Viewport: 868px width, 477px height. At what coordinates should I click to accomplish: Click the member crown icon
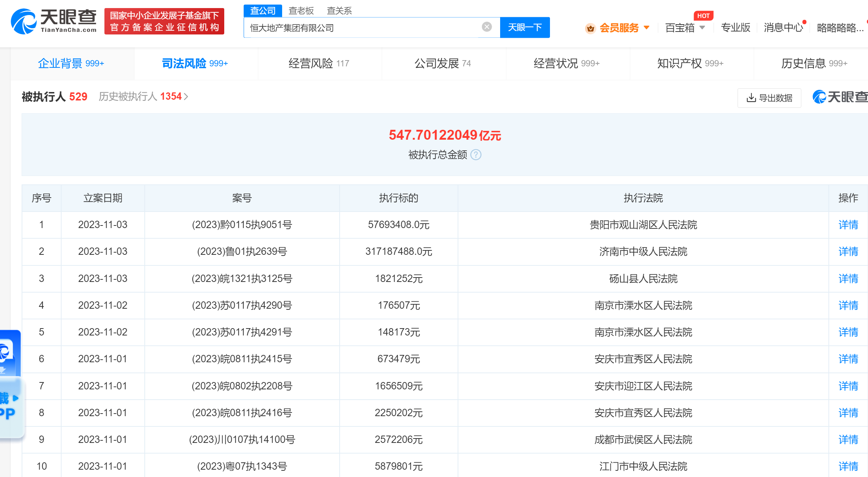590,28
